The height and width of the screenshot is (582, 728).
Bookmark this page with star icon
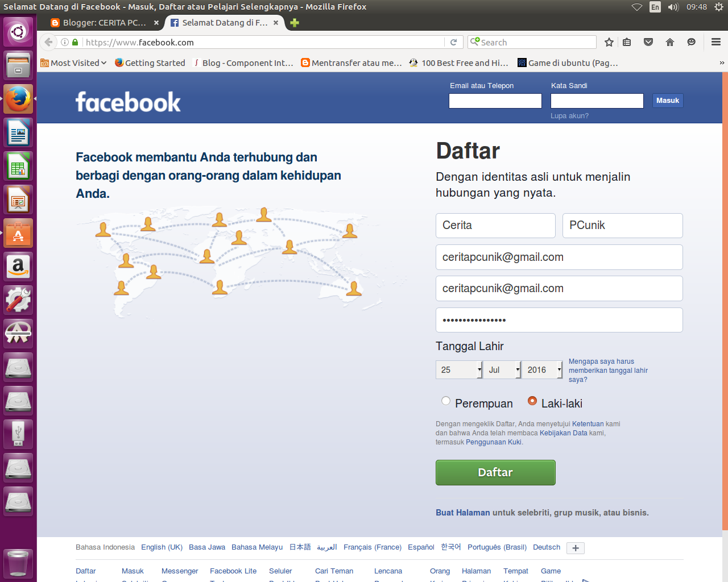(x=609, y=42)
